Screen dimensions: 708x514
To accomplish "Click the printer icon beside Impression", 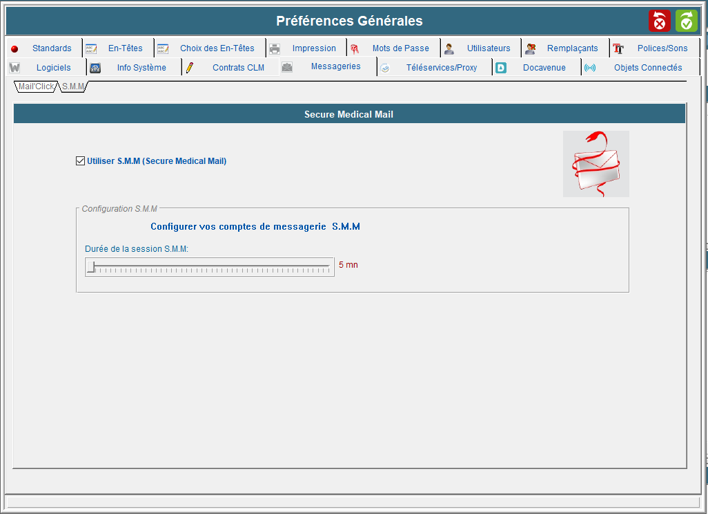I will tap(275, 48).
